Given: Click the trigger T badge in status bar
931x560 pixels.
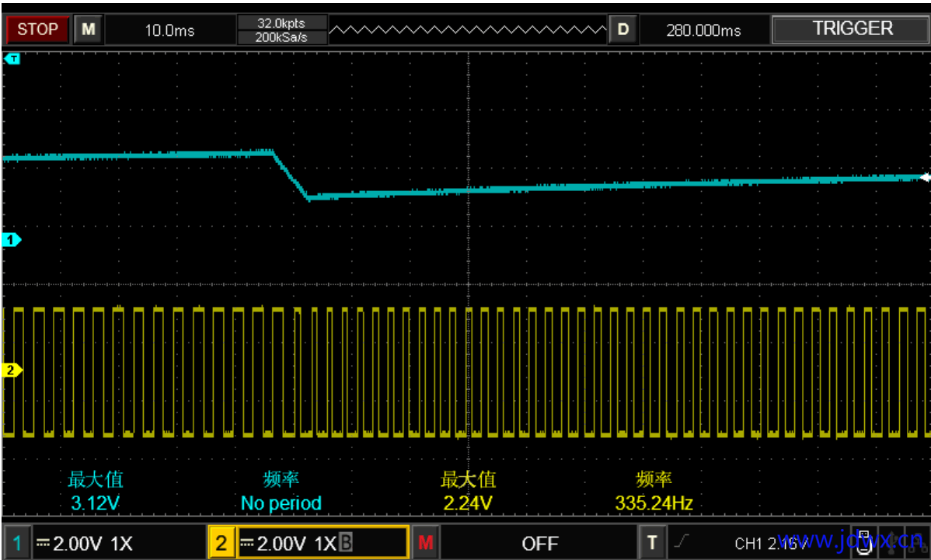Looking at the screenshot, I should click(x=652, y=543).
